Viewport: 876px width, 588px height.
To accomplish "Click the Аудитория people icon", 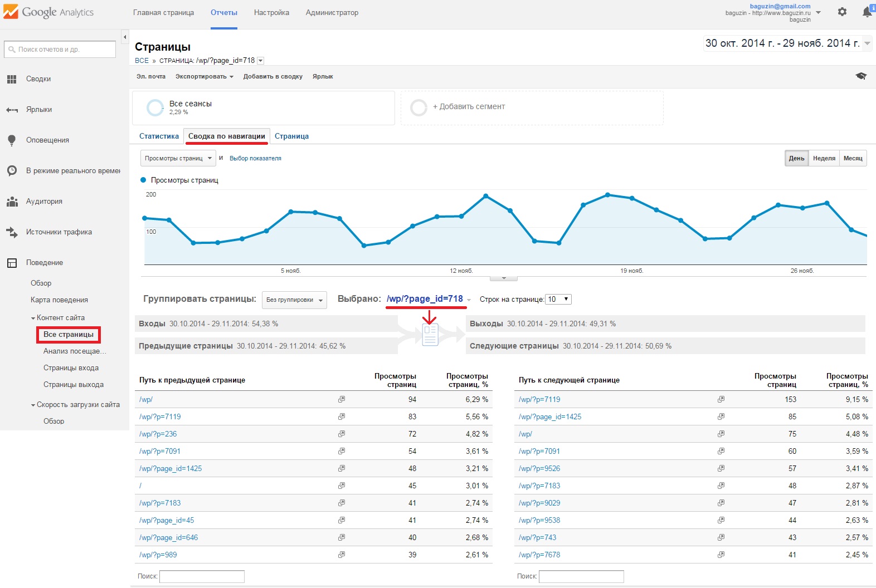I will click(12, 202).
